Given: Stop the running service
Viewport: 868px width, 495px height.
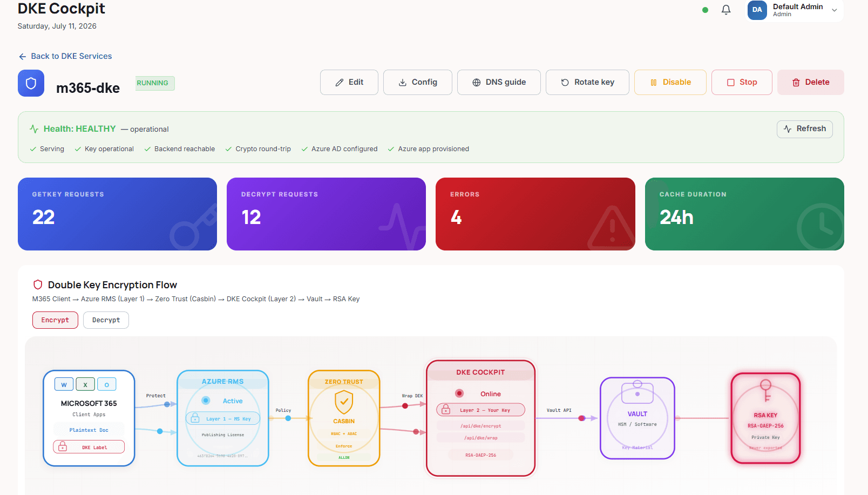Looking at the screenshot, I should tap(742, 82).
